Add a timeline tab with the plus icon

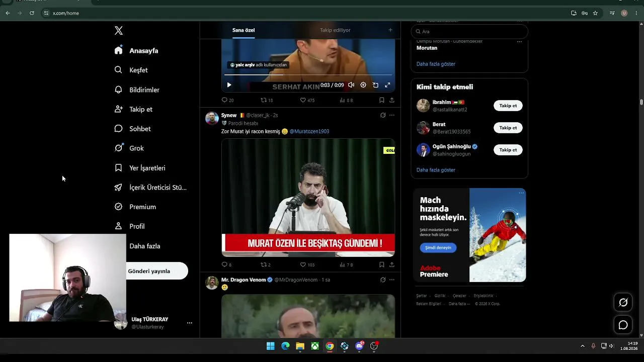coord(390,30)
